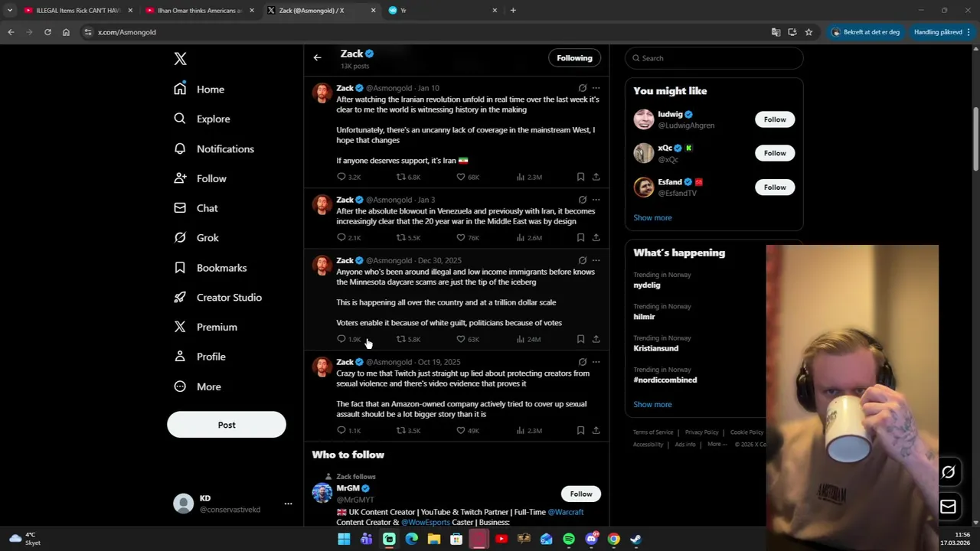Open Profile in the sidebar
This screenshot has width=980, height=551.
click(x=200, y=357)
